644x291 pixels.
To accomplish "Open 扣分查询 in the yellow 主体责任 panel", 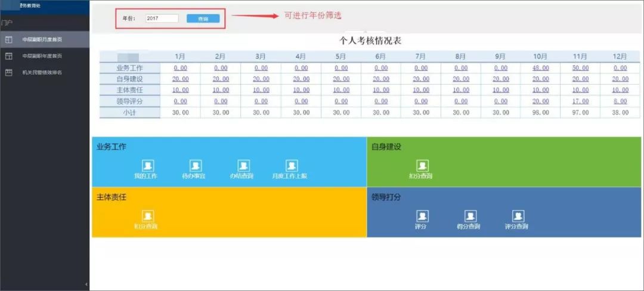I will pos(147,217).
